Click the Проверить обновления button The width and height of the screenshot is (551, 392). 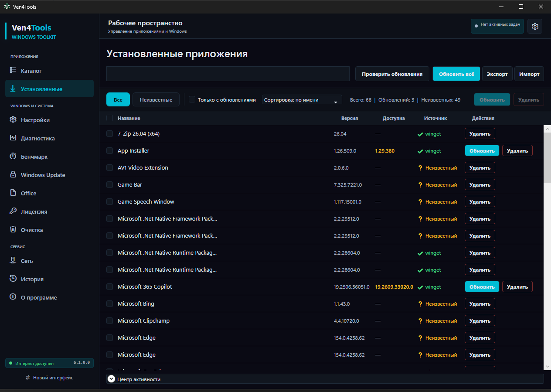pos(392,74)
